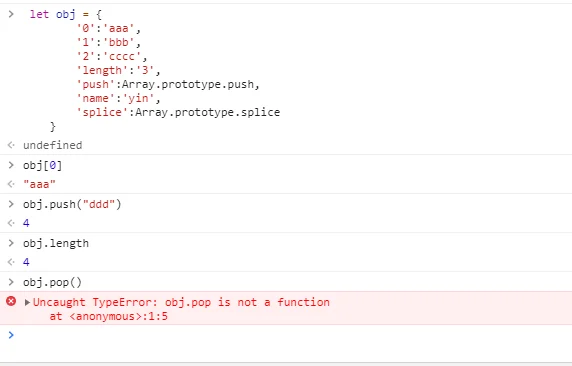This screenshot has width=572, height=366.
Task: Click the 'splice':Array.prototype.splice line
Action: coord(178,112)
